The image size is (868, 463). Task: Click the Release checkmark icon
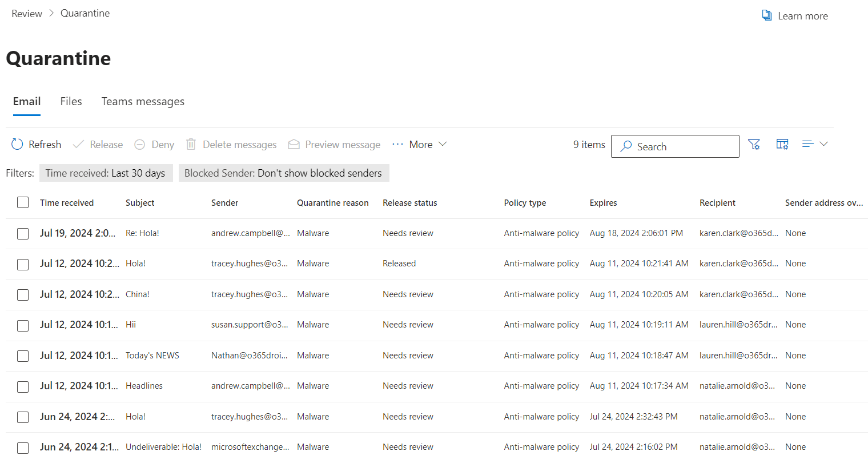click(x=78, y=144)
